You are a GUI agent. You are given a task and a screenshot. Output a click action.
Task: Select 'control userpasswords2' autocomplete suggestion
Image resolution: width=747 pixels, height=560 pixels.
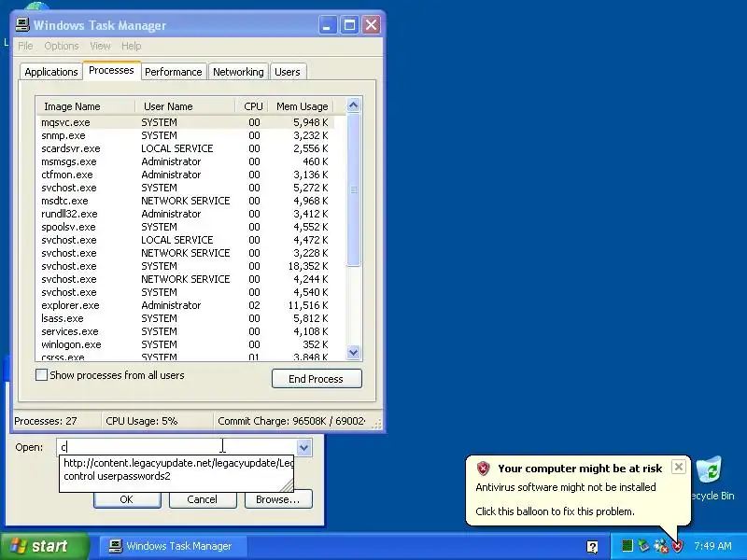pos(177,476)
